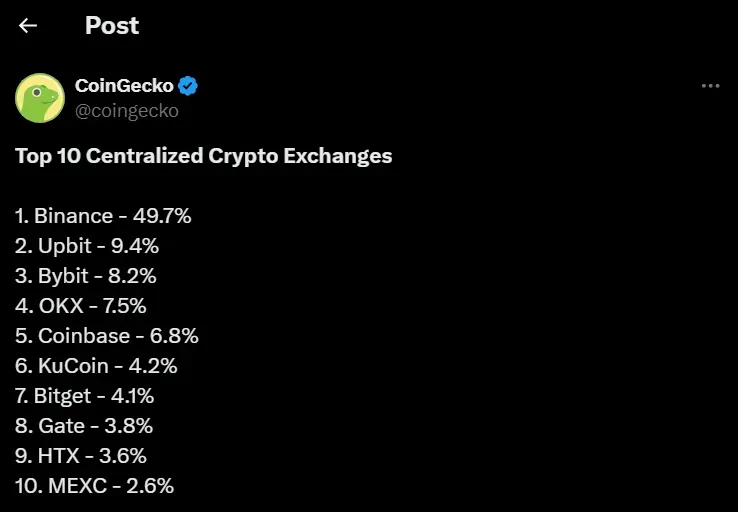Open the three-dot more options menu
Image resolution: width=738 pixels, height=512 pixels.
[710, 86]
